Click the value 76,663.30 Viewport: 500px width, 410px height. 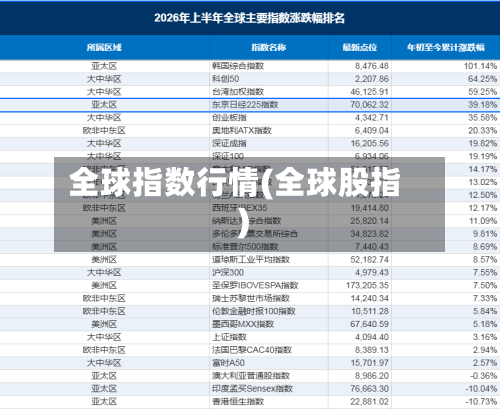(369, 389)
